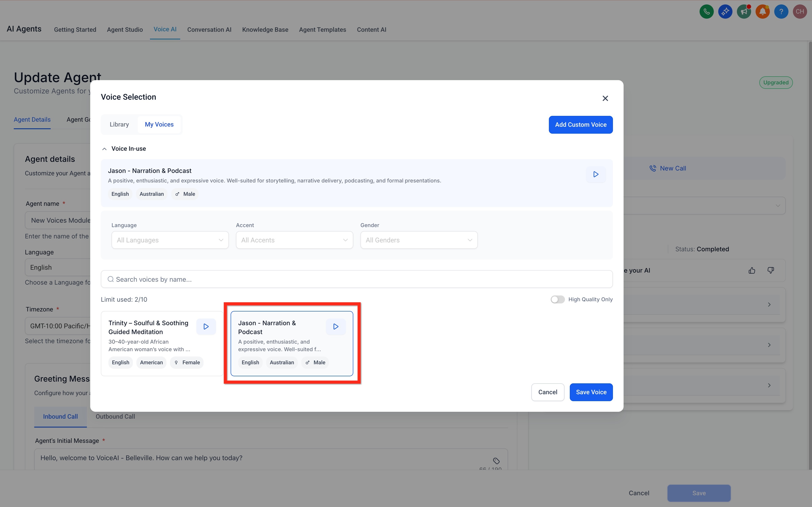Viewport: 812px width, 507px height.
Task: Play the in-use Jason voice preview
Action: point(596,174)
